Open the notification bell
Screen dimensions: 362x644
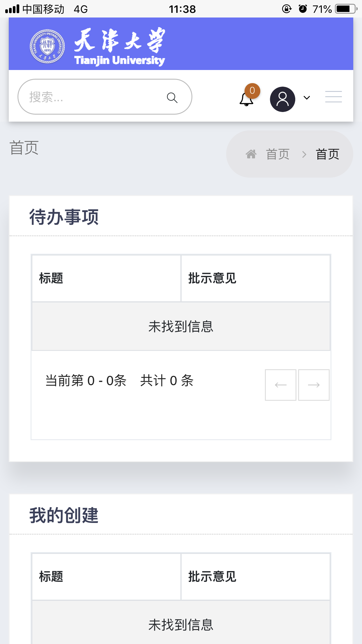click(x=246, y=101)
